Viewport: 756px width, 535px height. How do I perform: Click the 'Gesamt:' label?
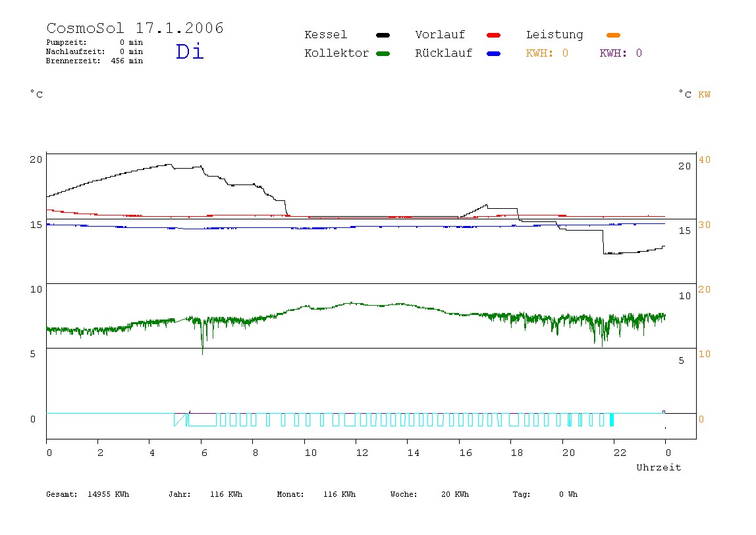coord(62,494)
